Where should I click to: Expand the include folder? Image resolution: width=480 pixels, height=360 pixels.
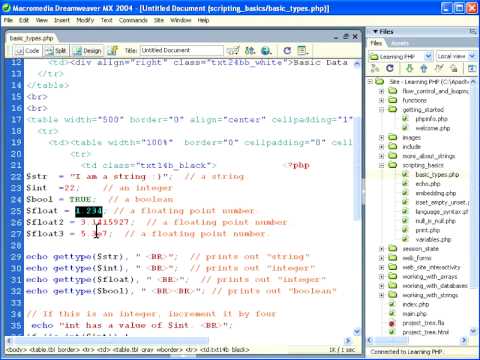coord(382,147)
